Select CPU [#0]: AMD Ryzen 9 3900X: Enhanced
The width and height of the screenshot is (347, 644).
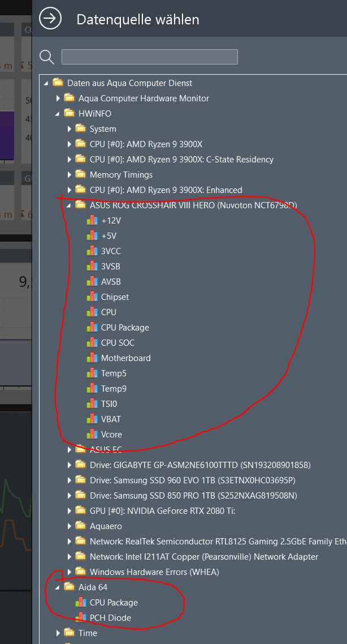[166, 190]
